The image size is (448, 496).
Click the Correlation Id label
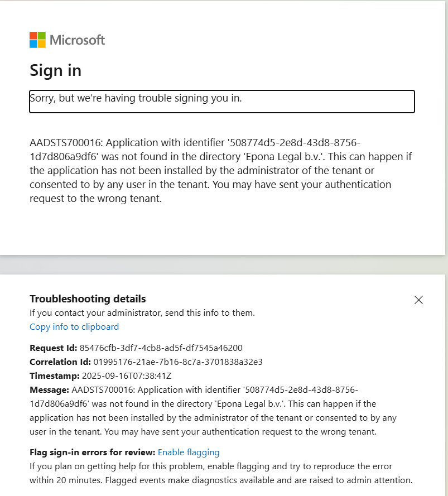click(x=60, y=362)
